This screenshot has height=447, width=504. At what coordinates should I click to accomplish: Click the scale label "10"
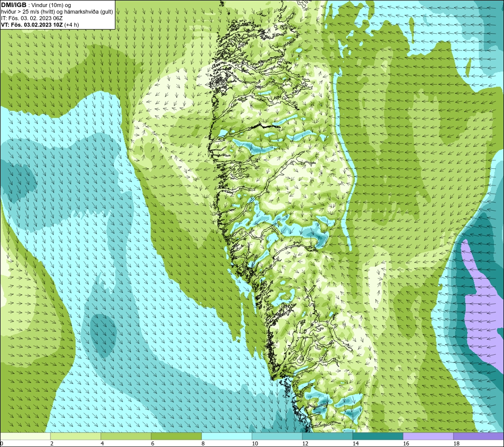pos(255,444)
